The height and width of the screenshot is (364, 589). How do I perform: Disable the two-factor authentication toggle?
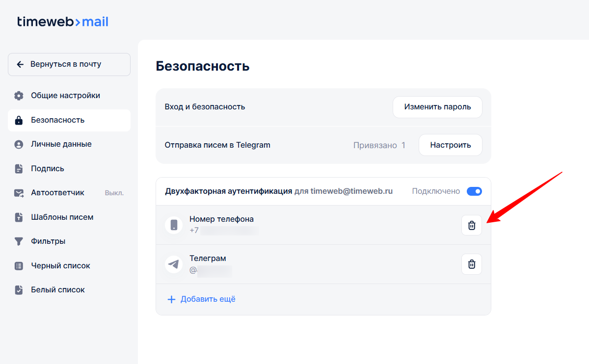click(474, 191)
